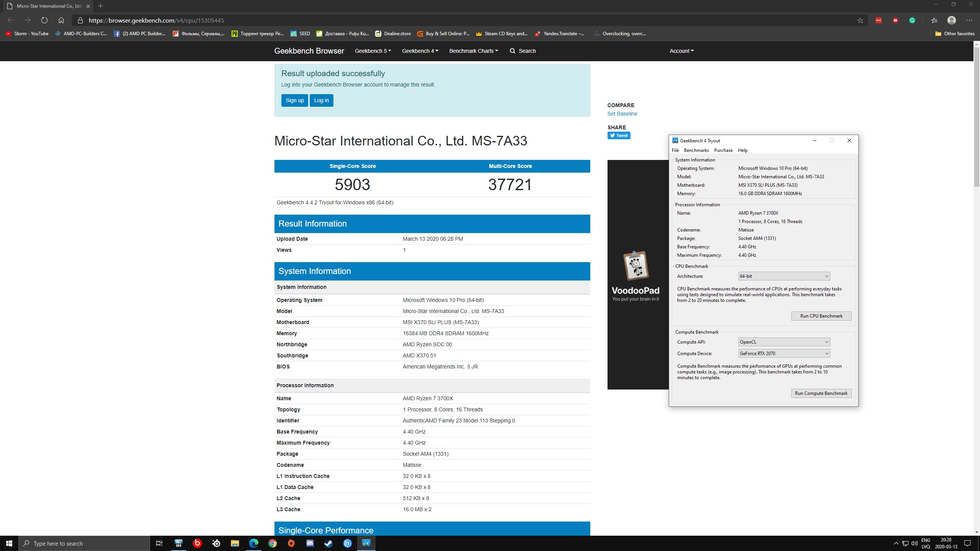Open the red YouTube extension icon

(895, 20)
